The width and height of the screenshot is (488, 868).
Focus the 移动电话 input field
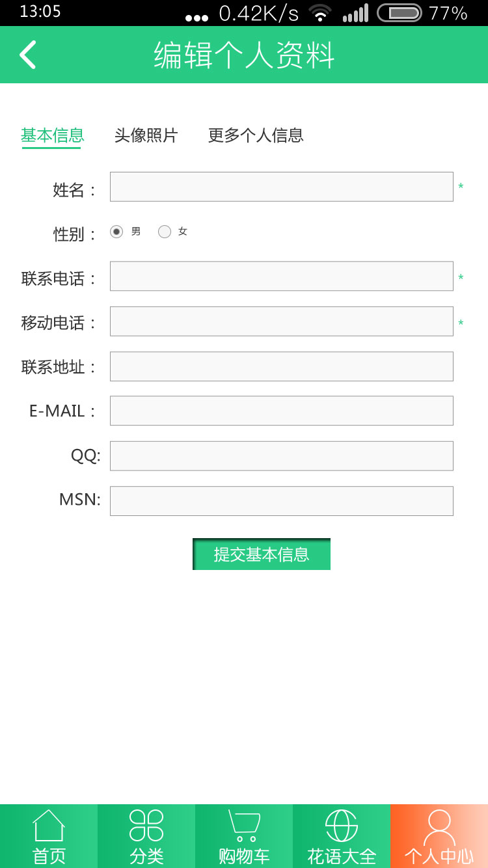click(x=282, y=321)
